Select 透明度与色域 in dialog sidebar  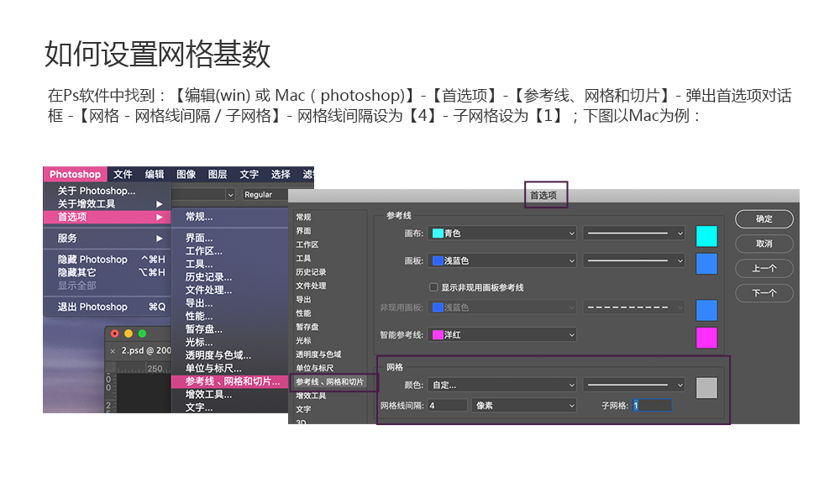click(318, 354)
